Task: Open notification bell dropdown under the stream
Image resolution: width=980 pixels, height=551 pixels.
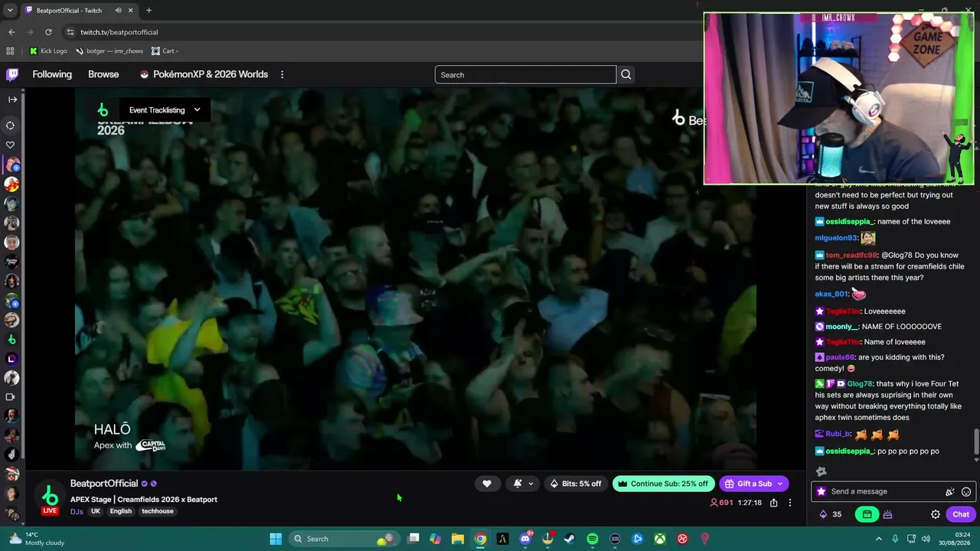Action: point(524,484)
